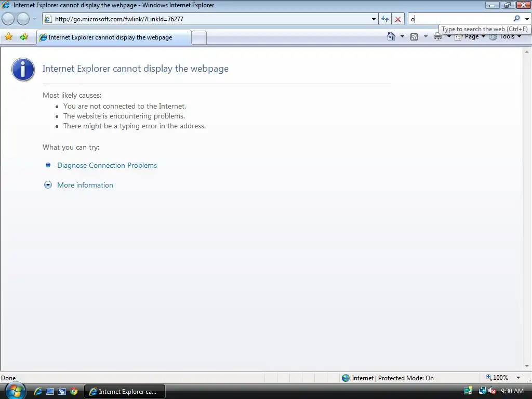The image size is (532, 399).
Task: Click the Show Desktop Quick Launch icon
Action: click(50, 392)
